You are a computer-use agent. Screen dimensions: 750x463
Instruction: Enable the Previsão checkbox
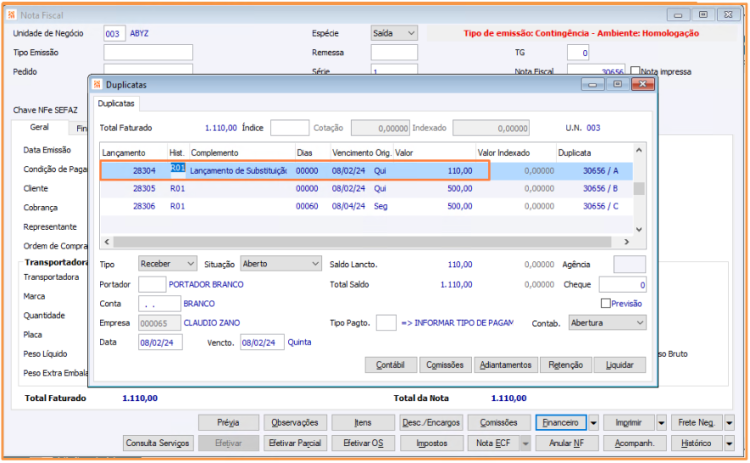[x=605, y=303]
